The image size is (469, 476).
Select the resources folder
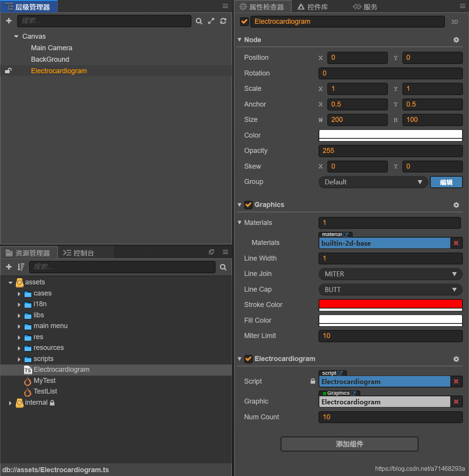pyautogui.click(x=49, y=348)
